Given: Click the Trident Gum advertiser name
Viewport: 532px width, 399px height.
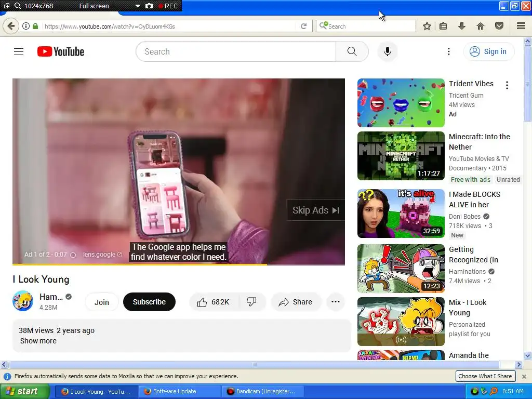Looking at the screenshot, I should tap(466, 96).
